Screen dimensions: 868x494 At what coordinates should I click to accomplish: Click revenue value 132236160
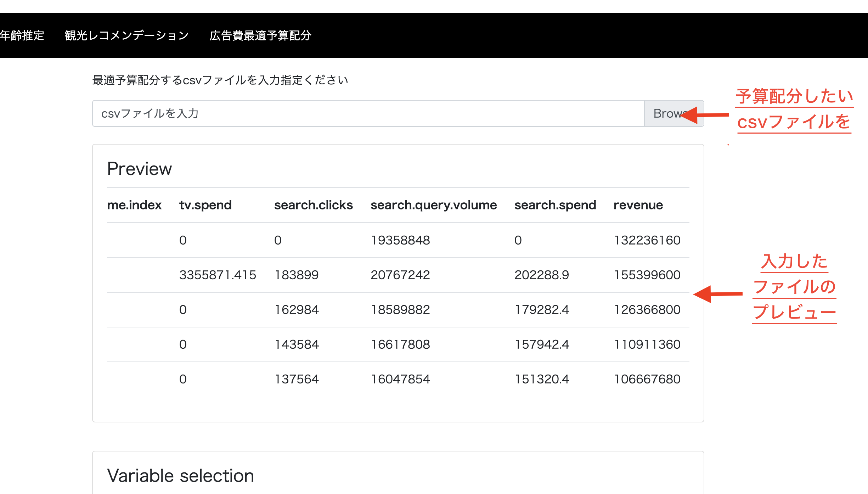click(647, 240)
